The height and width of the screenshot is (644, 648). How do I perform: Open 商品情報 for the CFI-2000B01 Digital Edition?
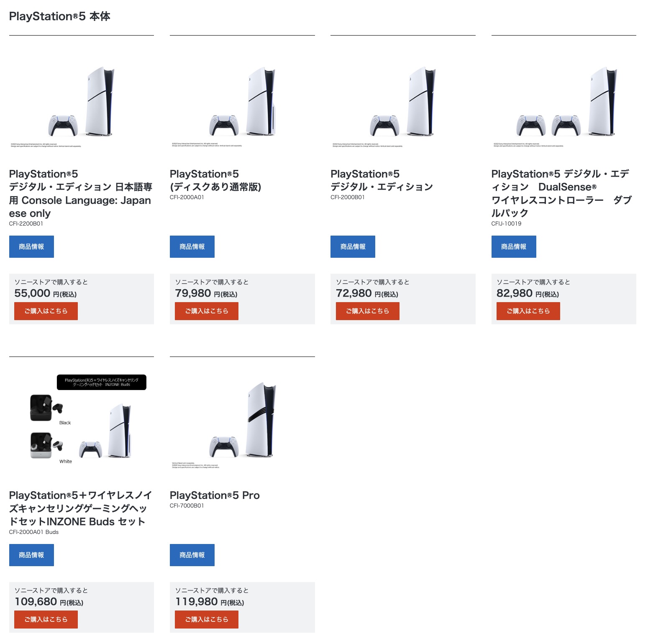(x=353, y=247)
